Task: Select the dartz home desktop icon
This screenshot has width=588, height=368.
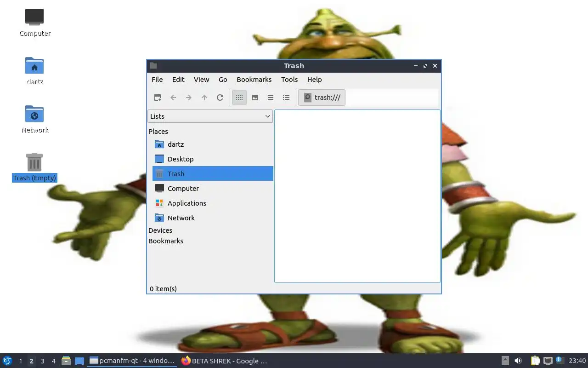Action: 35,71
